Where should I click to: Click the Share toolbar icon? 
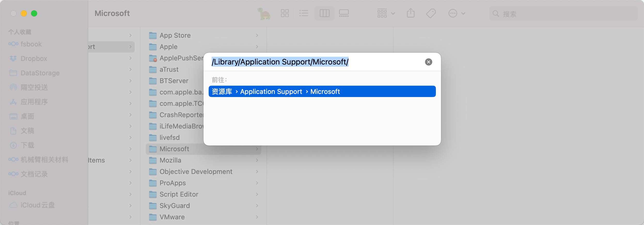[411, 13]
